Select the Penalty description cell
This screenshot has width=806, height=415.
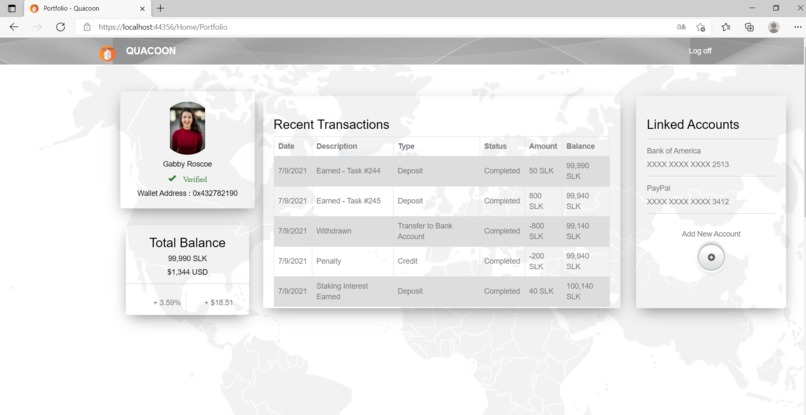coord(353,261)
